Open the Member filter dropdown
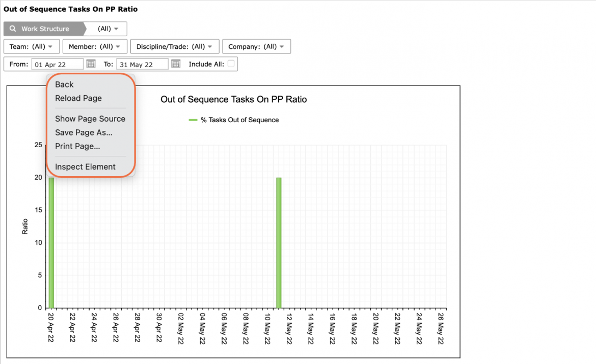 [94, 46]
